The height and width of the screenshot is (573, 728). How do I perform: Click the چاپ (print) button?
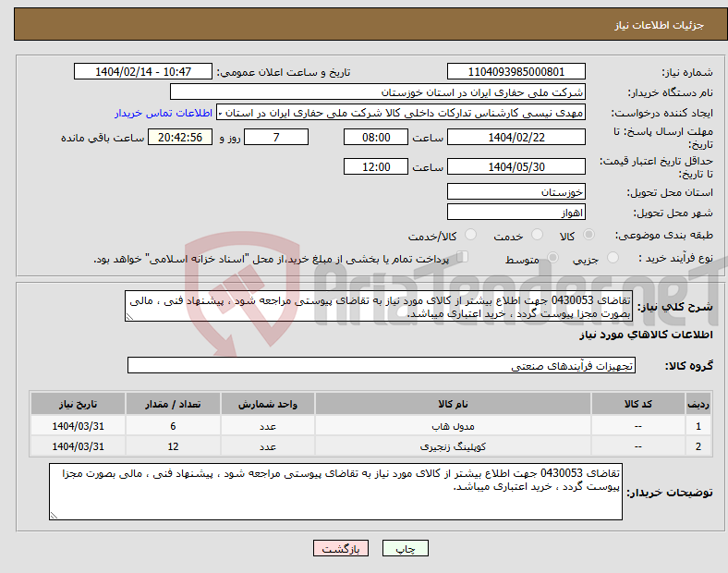click(405, 548)
